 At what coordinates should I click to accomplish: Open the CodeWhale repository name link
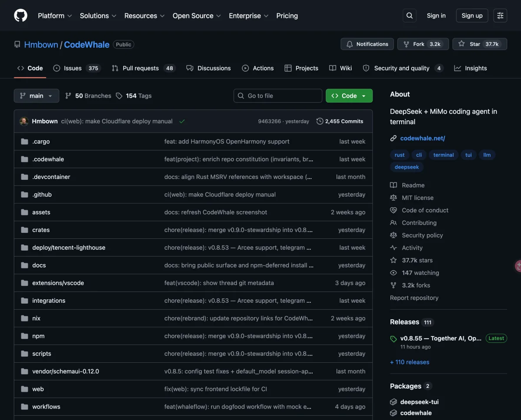(x=87, y=44)
